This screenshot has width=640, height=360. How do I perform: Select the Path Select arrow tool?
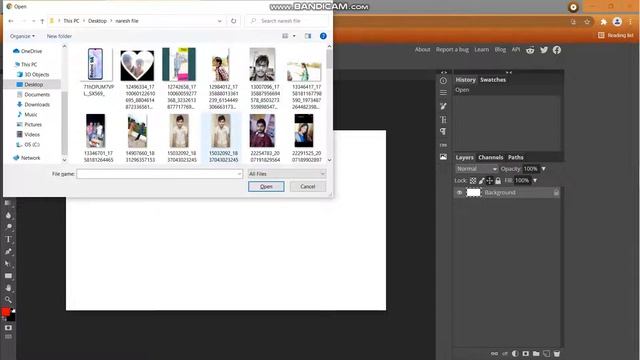[8, 264]
